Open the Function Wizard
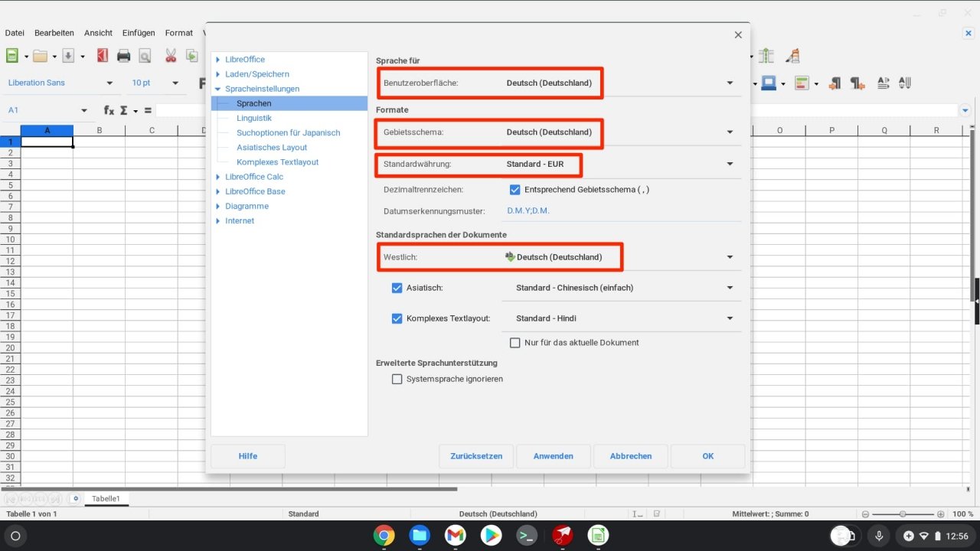The image size is (980, 551). 108,109
